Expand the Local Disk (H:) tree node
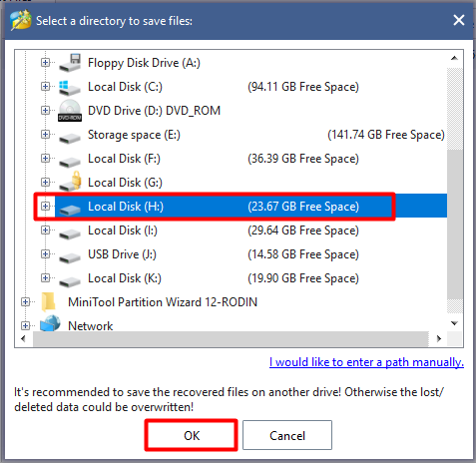 point(45,207)
